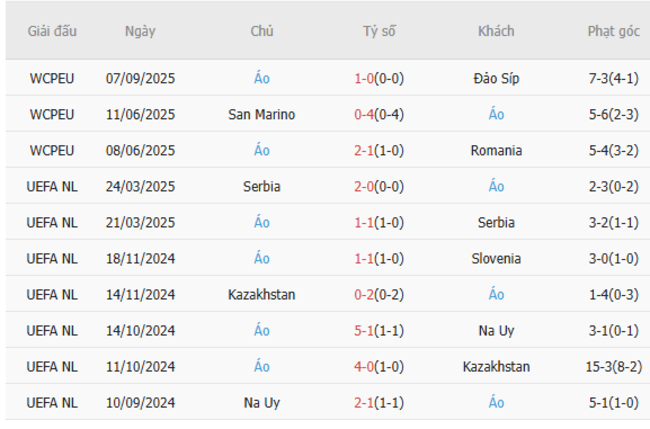Click home team Áo on 07/09/2025
The image size is (650, 429).
262,78
